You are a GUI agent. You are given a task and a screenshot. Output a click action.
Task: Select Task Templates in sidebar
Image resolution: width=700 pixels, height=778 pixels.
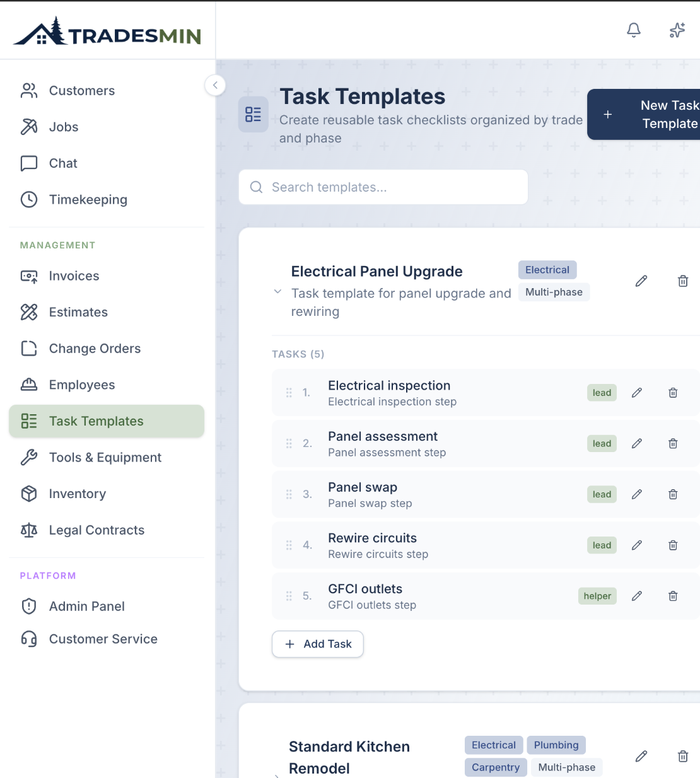pos(107,421)
